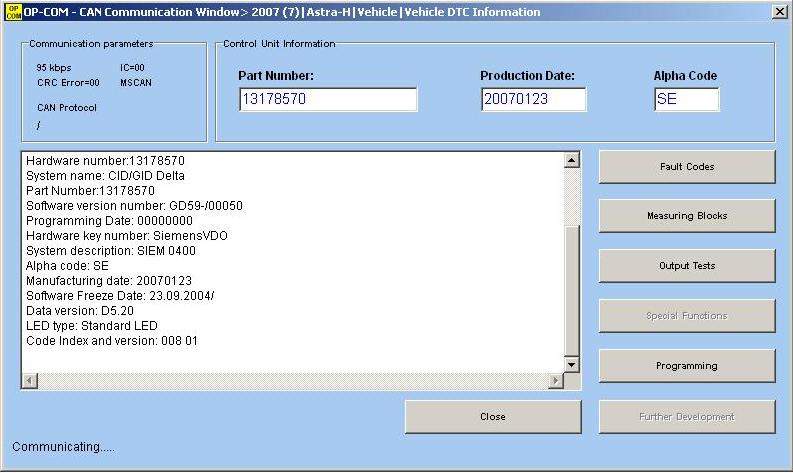This screenshot has height=473, width=793.
Task: Click the greyed Further Development button
Action: tap(687, 416)
